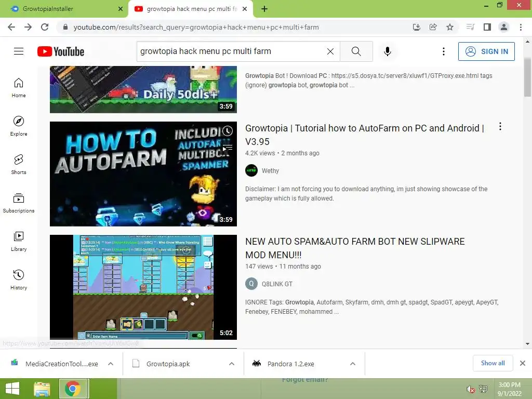
Task: Open network tray icon
Action: click(x=483, y=389)
